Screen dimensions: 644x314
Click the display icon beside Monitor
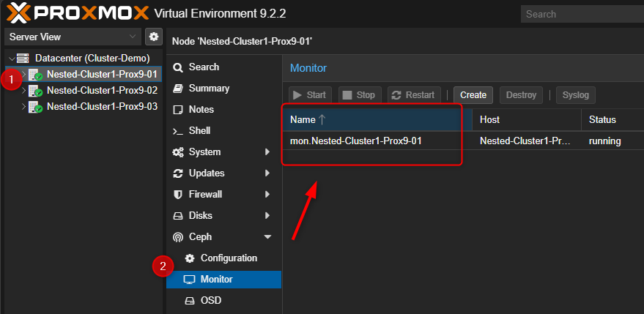[189, 280]
